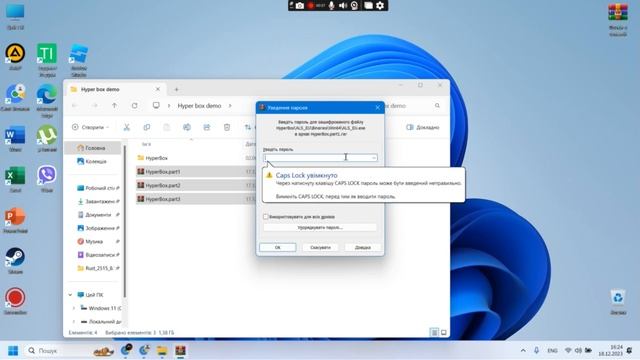Viewport: 640px width, 360px height.
Task: Open Desktop in the Explorer sidebar
Action: pos(98,188)
